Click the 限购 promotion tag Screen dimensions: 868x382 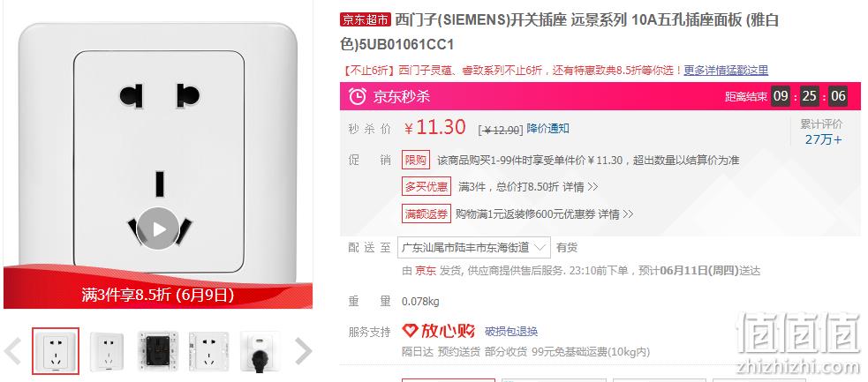point(416,161)
